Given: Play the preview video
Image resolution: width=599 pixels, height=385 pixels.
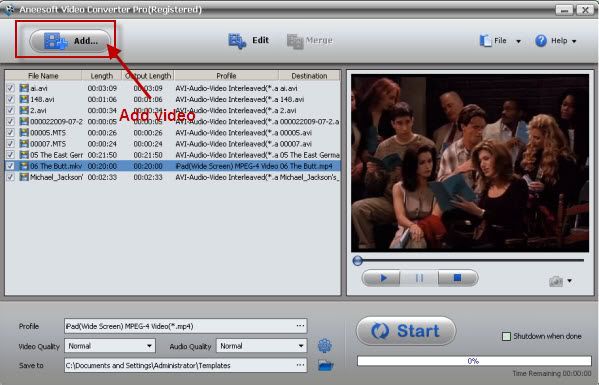Looking at the screenshot, I should coord(381,278).
